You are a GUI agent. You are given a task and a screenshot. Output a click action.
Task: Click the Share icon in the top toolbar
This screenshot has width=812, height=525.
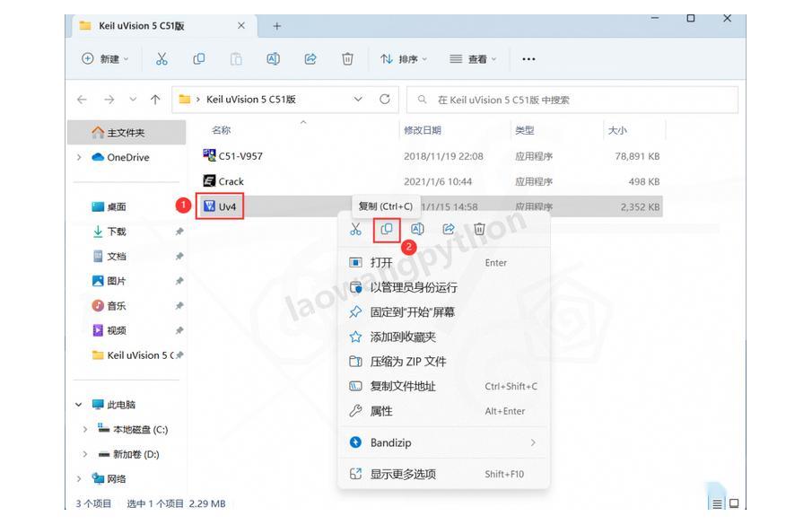pyautogui.click(x=310, y=59)
